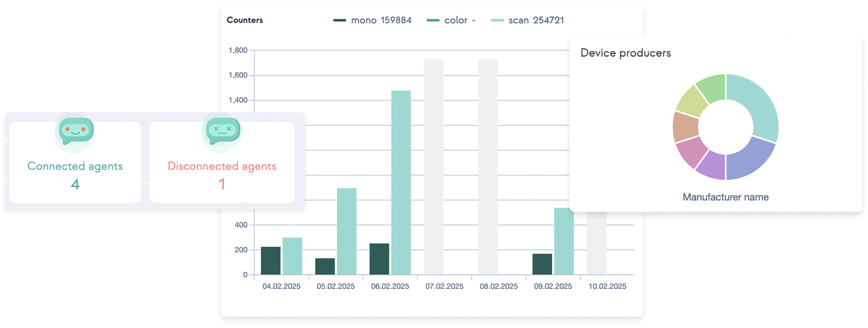
Task: Click the Device producers panel title
Action: click(625, 53)
